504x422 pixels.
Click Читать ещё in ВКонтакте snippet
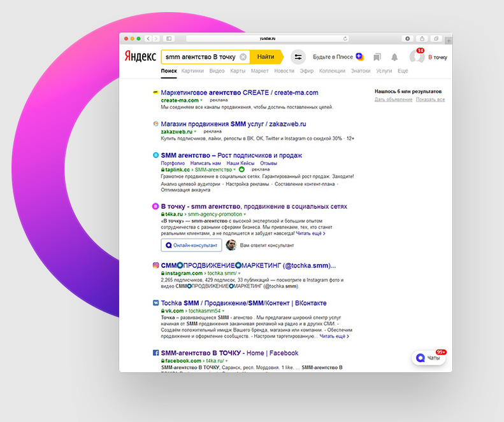(335, 336)
